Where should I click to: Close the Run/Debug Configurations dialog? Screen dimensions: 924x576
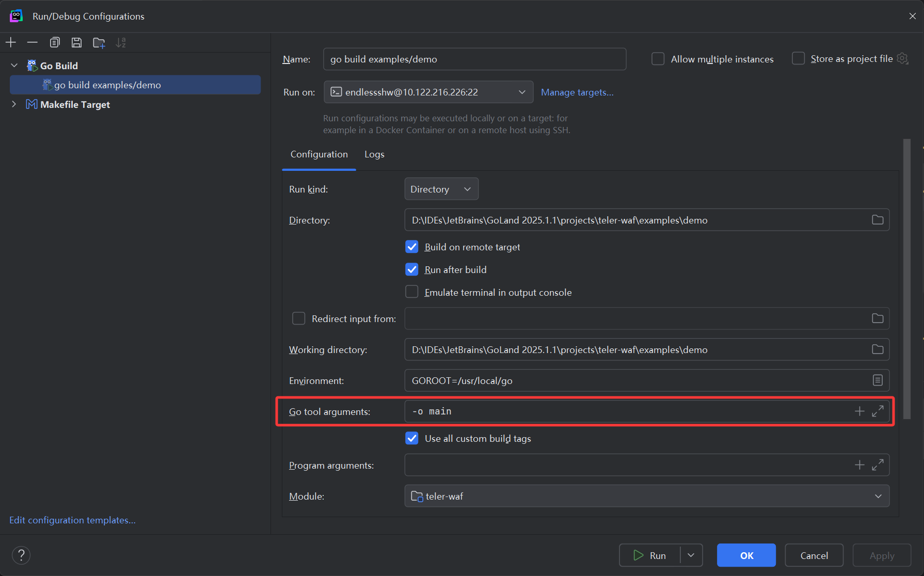[913, 16]
